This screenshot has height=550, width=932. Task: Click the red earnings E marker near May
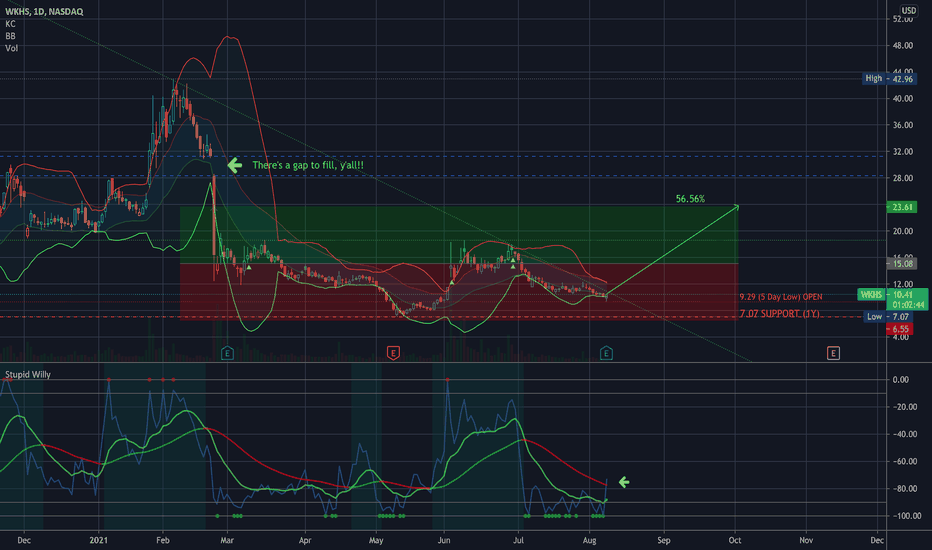click(393, 354)
